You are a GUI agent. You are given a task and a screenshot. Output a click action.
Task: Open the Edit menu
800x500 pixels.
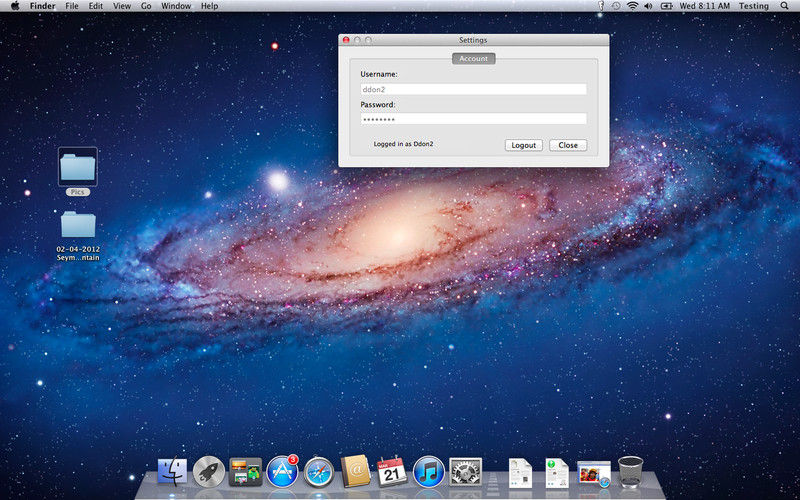point(95,6)
